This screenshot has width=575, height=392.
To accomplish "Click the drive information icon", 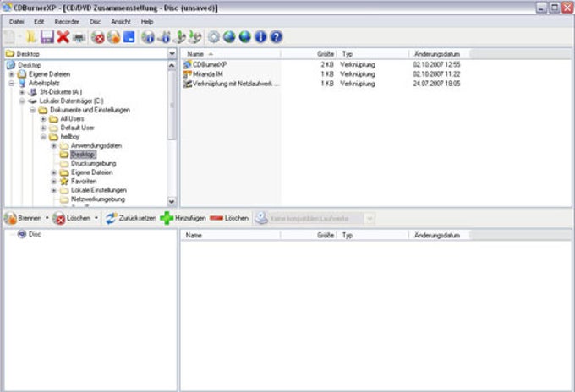I will click(165, 37).
